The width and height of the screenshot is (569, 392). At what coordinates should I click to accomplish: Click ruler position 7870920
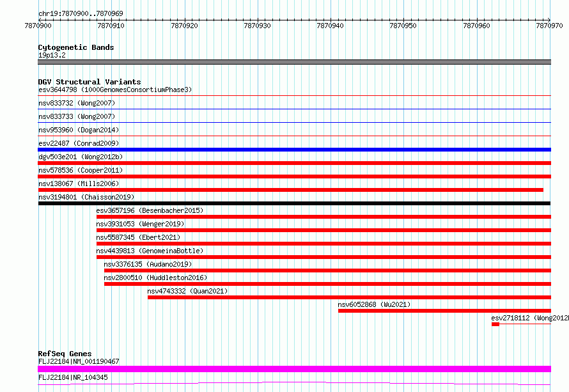(184, 26)
